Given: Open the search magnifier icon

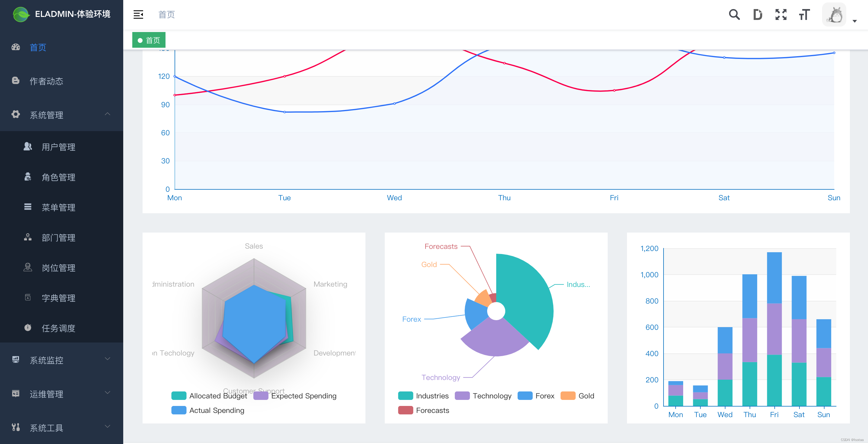Looking at the screenshot, I should click(x=734, y=14).
